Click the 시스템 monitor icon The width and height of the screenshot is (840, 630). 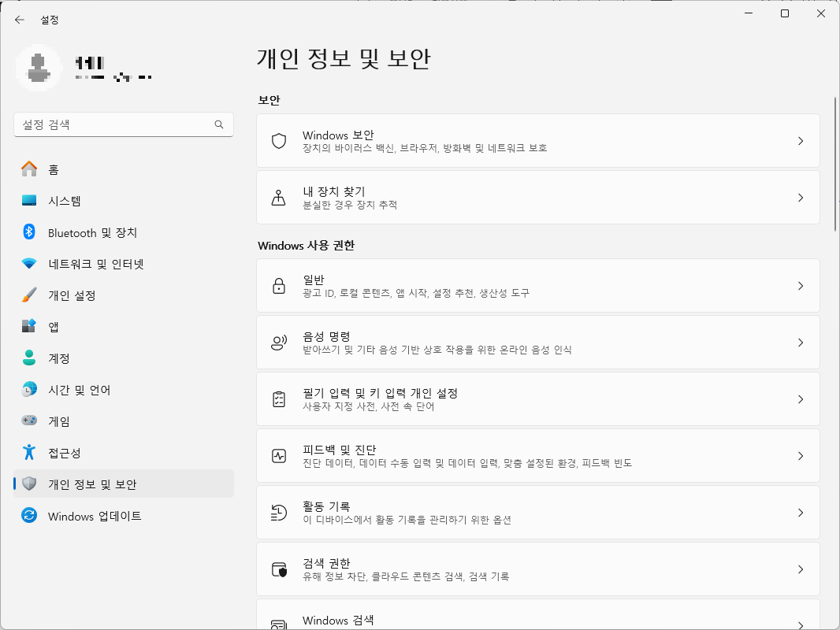(x=29, y=201)
